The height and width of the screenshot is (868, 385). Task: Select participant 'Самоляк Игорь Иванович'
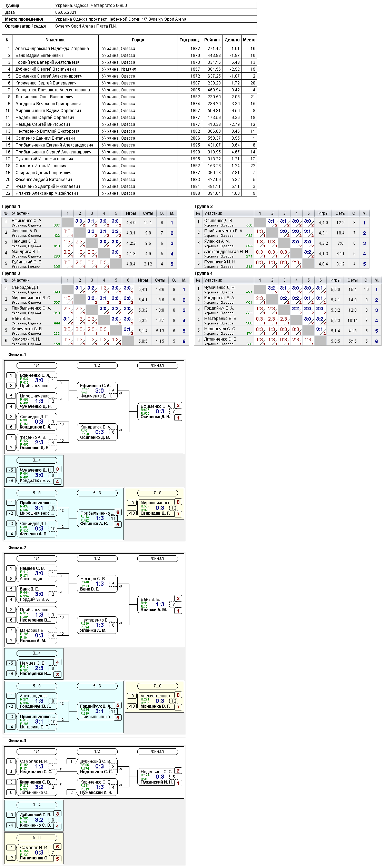pos(41,166)
